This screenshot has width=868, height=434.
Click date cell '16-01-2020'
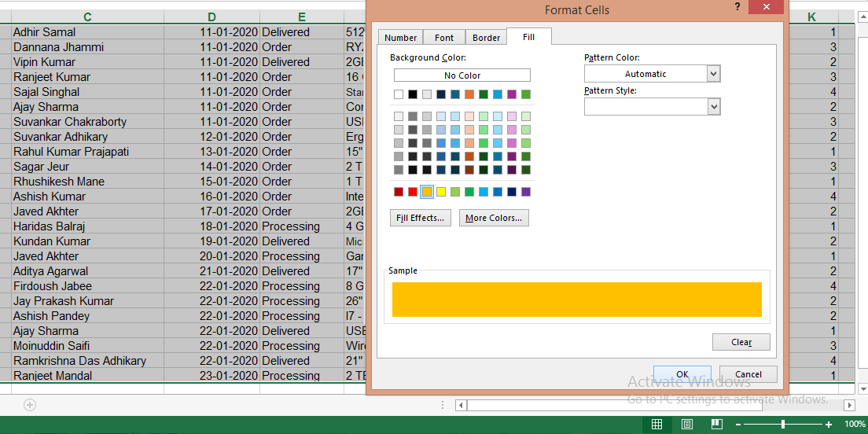point(212,197)
